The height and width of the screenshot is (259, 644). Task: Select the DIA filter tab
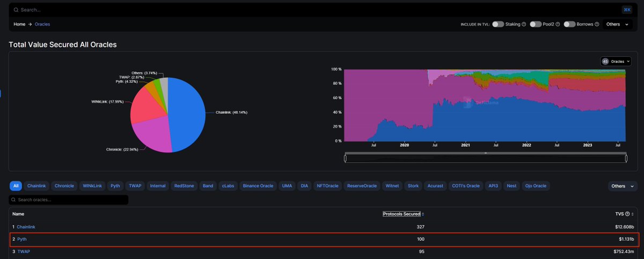coord(304,186)
